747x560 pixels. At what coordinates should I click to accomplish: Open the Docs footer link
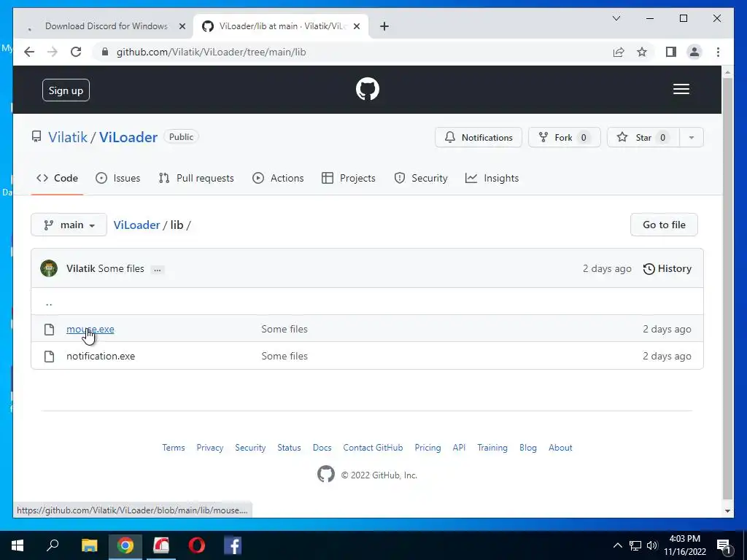tap(322, 448)
